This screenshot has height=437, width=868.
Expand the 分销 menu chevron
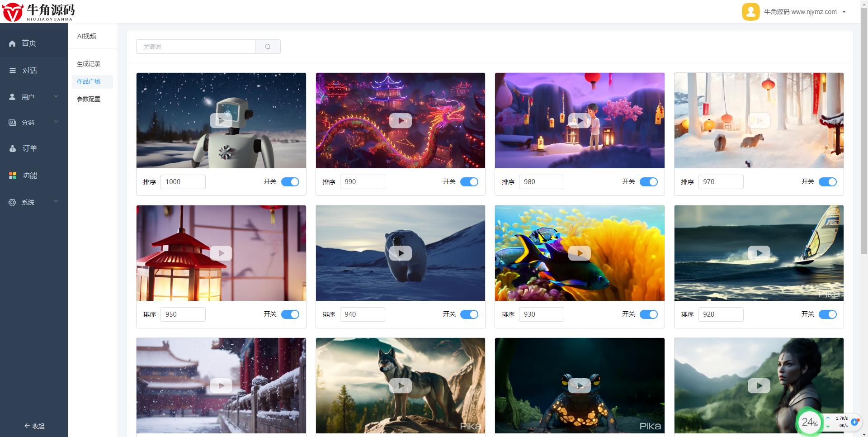(56, 122)
